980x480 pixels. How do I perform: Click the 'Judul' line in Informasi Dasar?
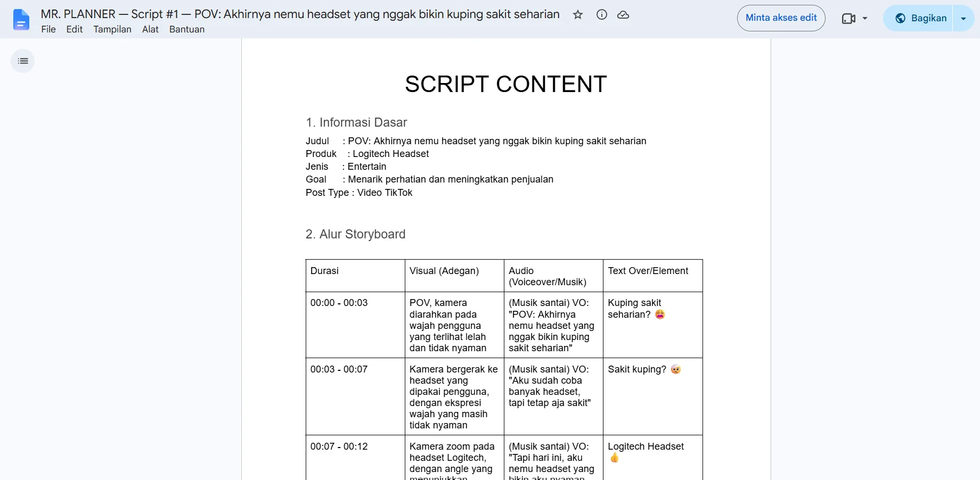click(x=476, y=141)
